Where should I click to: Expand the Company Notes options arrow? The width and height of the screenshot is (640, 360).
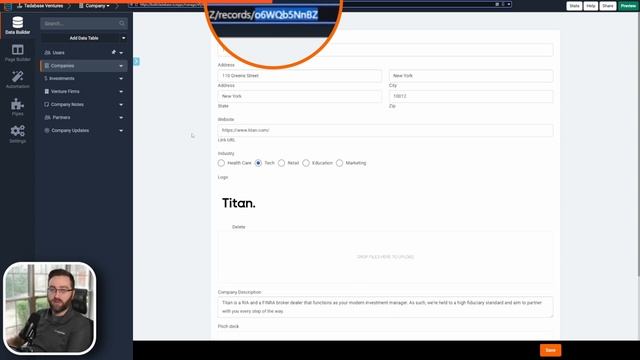point(121,105)
